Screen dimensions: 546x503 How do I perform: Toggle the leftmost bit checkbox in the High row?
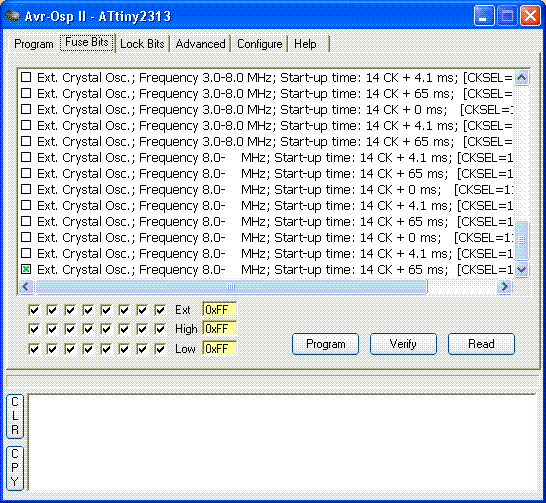click(x=34, y=329)
